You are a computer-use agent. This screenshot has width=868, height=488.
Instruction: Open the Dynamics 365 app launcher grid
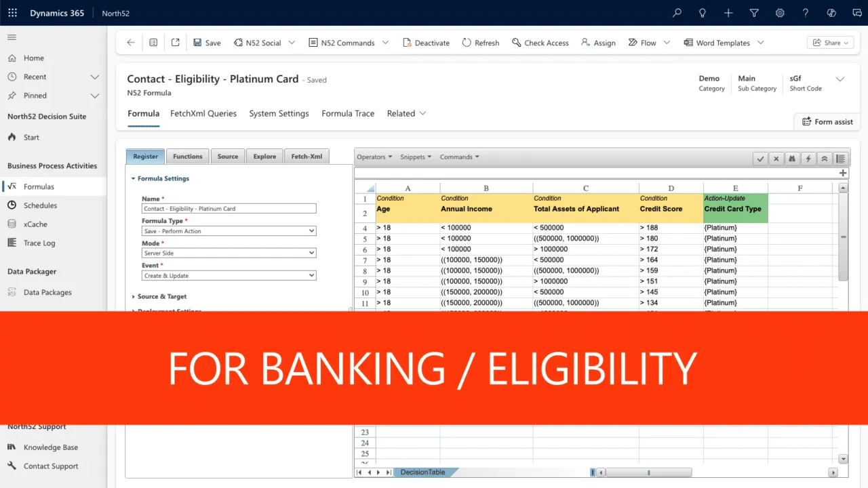tap(12, 13)
